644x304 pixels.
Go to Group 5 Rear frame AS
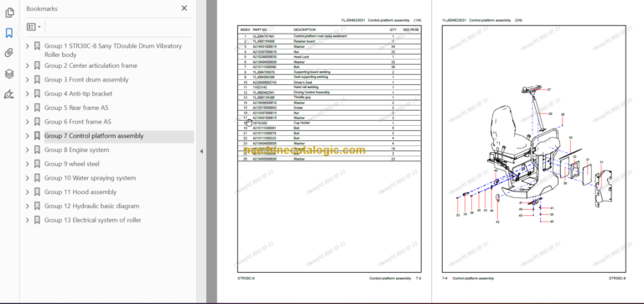(x=76, y=107)
